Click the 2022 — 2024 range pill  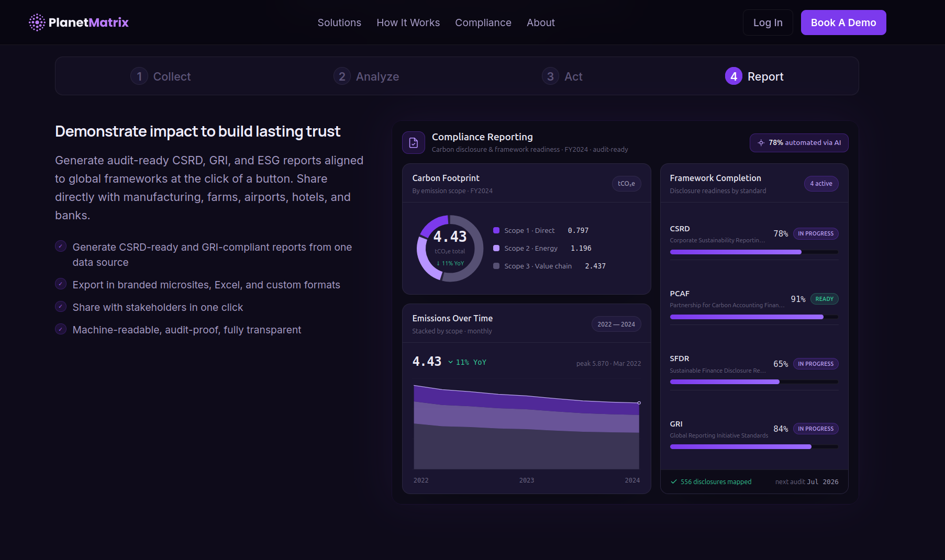tap(616, 324)
